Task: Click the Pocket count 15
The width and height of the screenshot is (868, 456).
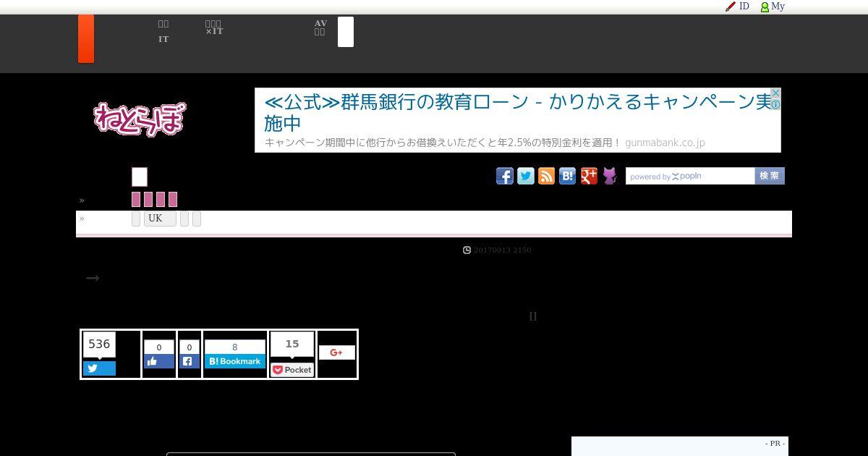Action: pos(292,344)
